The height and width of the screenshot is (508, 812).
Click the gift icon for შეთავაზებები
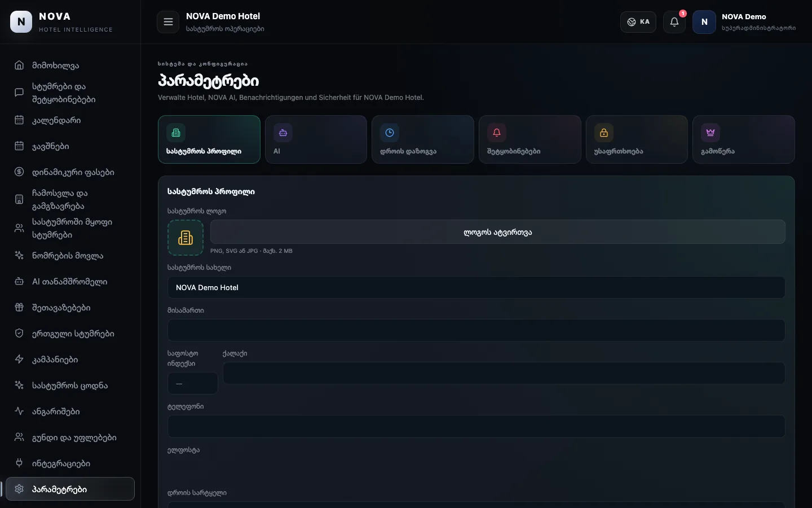19,308
